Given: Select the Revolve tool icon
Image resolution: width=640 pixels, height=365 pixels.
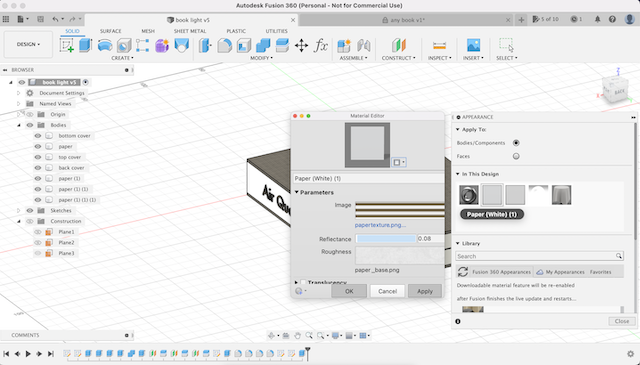Looking at the screenshot, I should [x=105, y=45].
